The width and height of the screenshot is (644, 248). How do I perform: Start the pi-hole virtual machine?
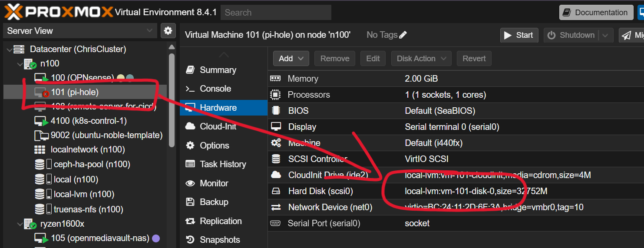[519, 35]
